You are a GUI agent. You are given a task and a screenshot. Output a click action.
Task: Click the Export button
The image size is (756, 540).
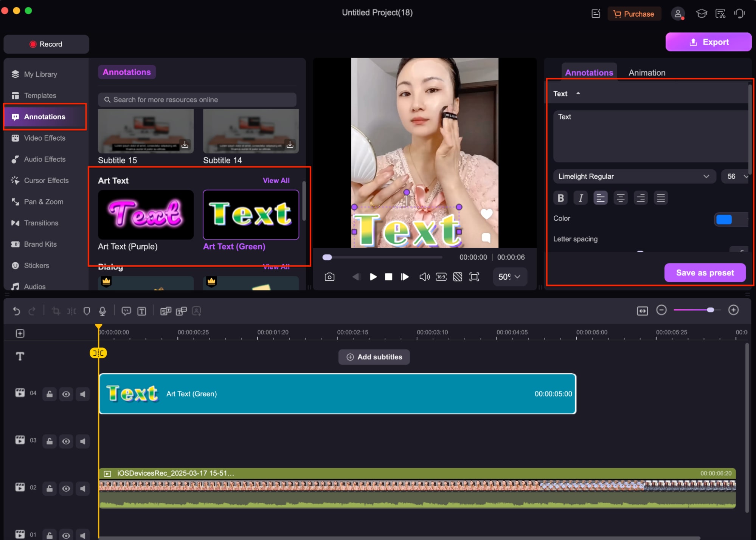(x=708, y=42)
